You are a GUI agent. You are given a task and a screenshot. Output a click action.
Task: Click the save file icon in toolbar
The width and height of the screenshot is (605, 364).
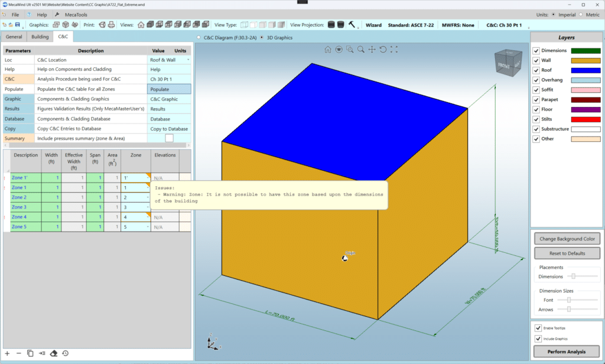[x=17, y=25]
